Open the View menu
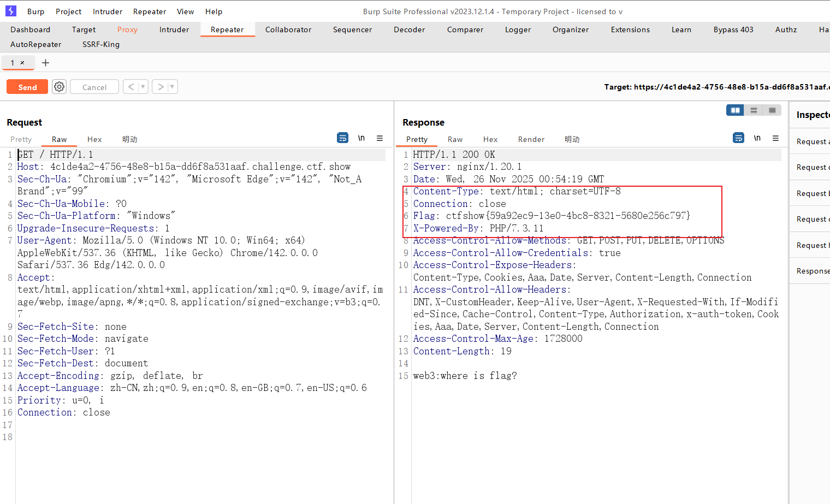This screenshot has width=830, height=504. [185, 11]
